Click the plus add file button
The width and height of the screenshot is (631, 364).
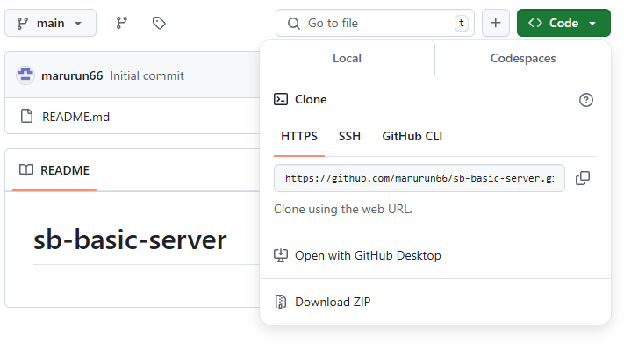pyautogui.click(x=496, y=23)
